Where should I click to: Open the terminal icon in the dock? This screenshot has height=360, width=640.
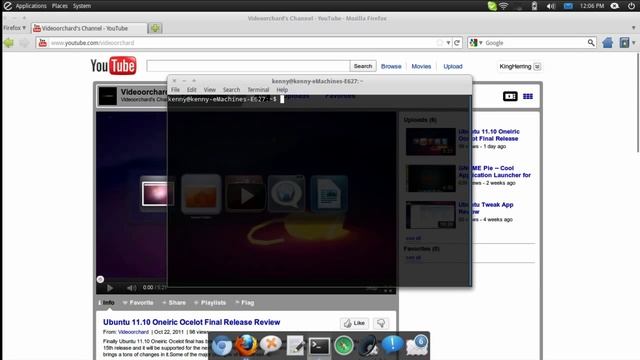tap(319, 346)
